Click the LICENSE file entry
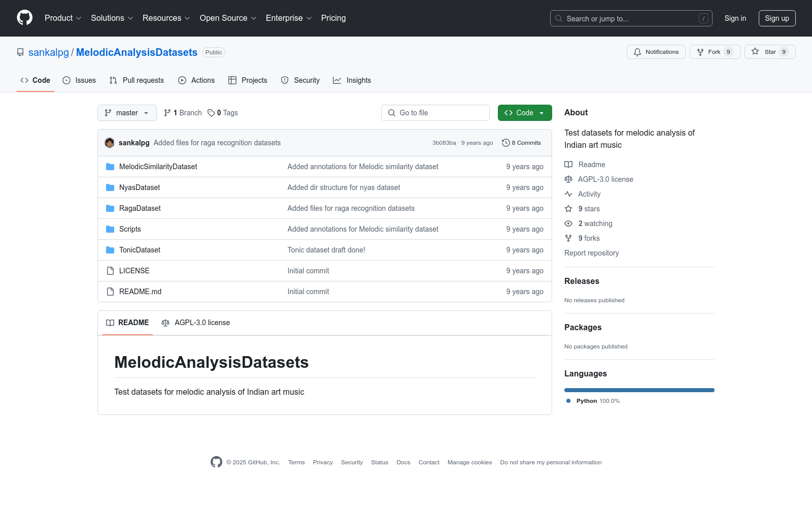This screenshot has height=508, width=812. click(134, 271)
